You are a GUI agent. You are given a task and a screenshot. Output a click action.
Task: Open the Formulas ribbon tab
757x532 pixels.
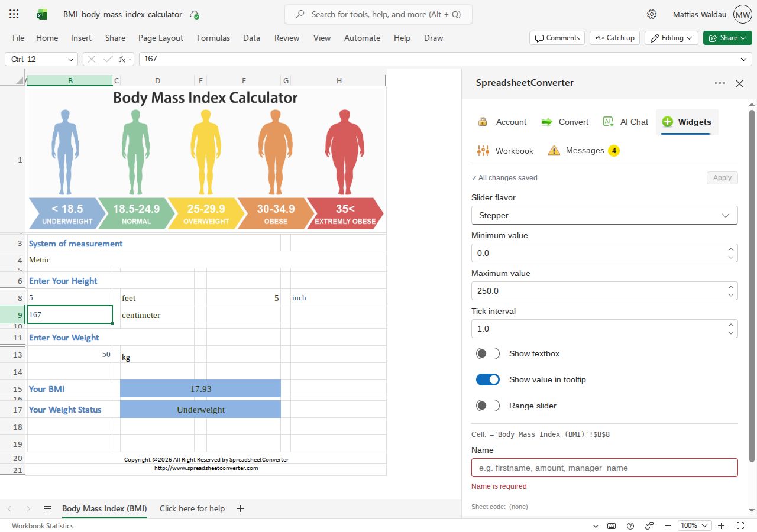[x=213, y=38]
